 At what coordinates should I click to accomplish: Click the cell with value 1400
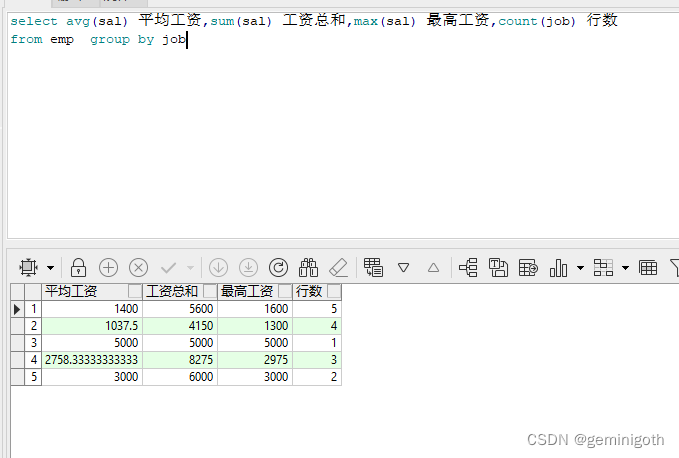[92, 309]
